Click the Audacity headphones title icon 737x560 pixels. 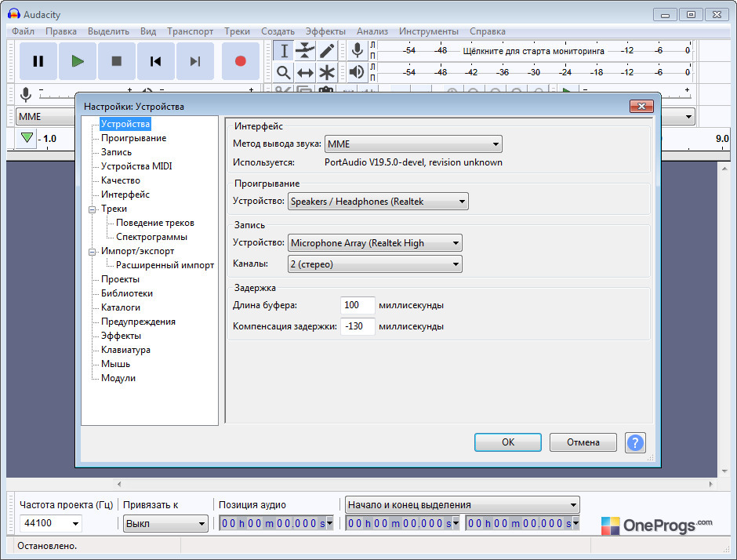[x=13, y=14]
